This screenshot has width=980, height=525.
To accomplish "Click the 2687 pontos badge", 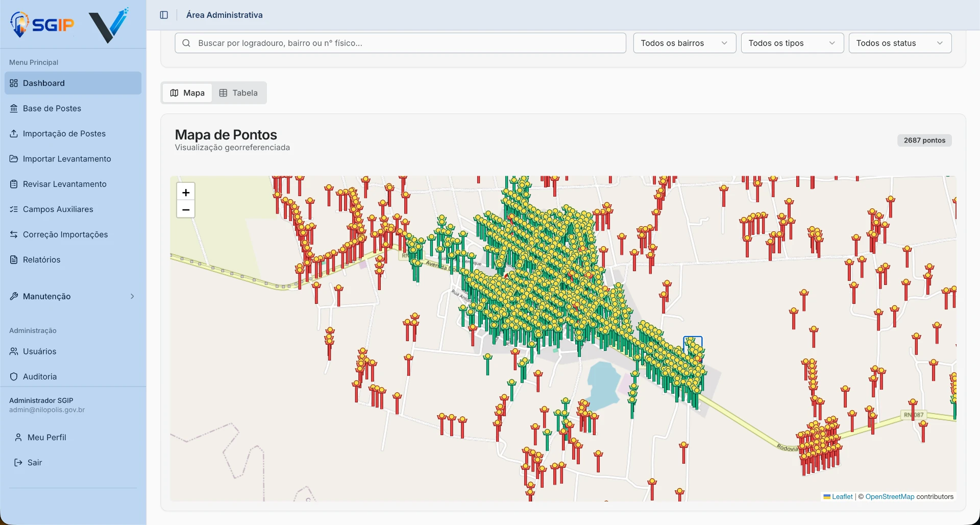I will pyautogui.click(x=924, y=140).
